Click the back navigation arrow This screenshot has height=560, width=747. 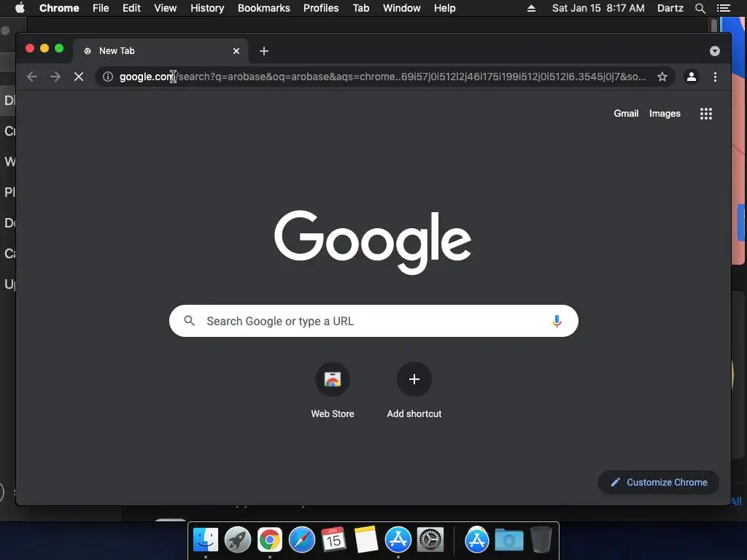[32, 77]
